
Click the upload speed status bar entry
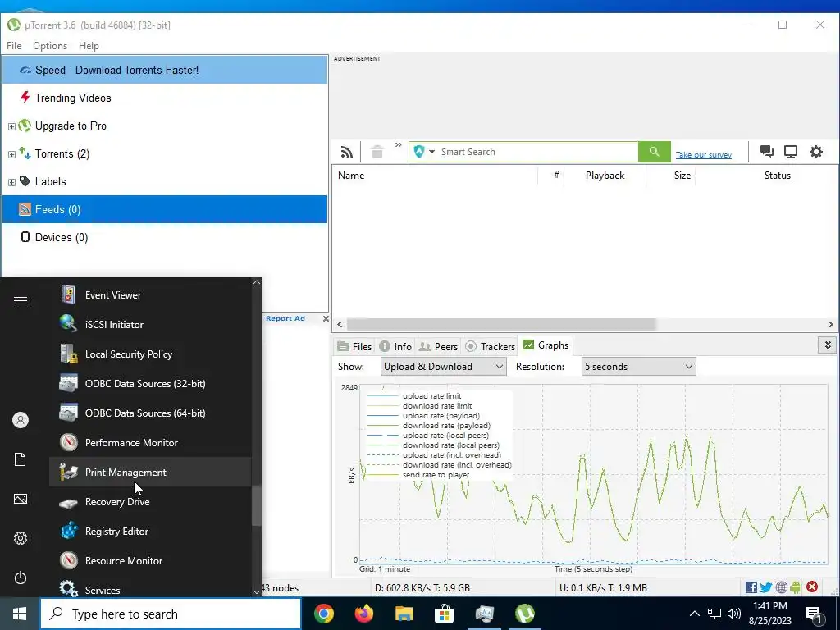603,587
